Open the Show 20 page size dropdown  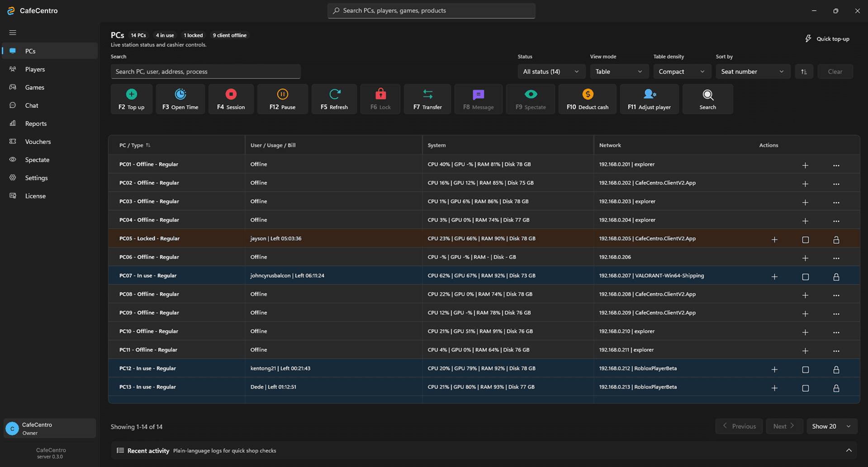tap(832, 426)
